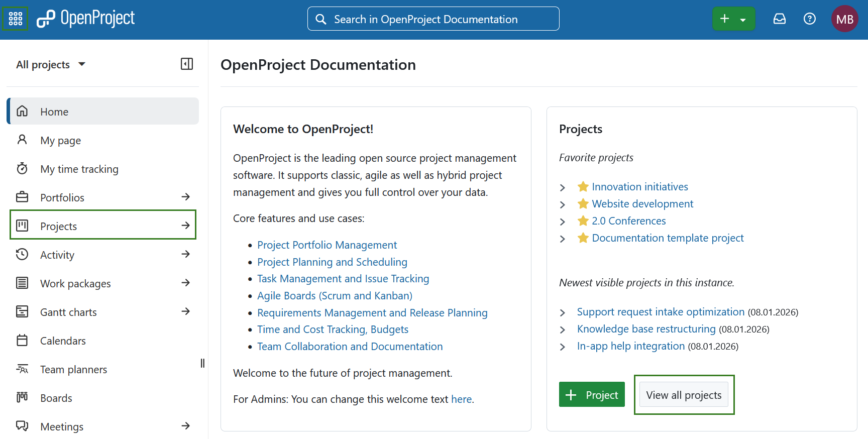Screen dimensions: 868x439
Task: Click the Boards icon
Action: pos(22,397)
